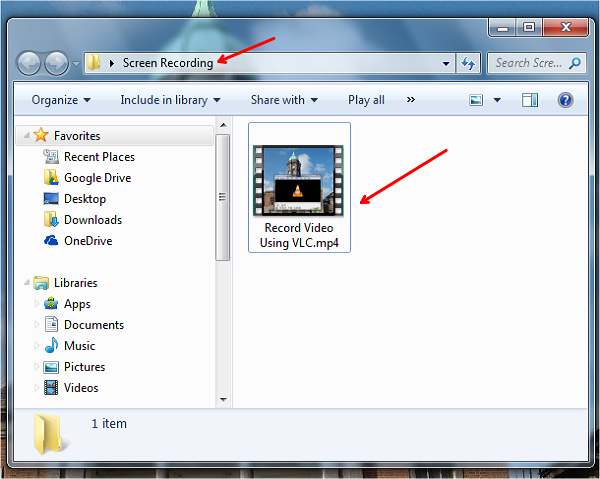This screenshot has width=600, height=479.
Task: Expand the Documents library triangle
Action: (x=37, y=325)
